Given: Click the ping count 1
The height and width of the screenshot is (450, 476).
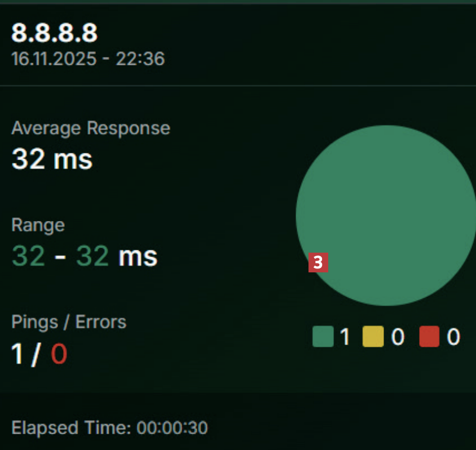Looking at the screenshot, I should [17, 354].
